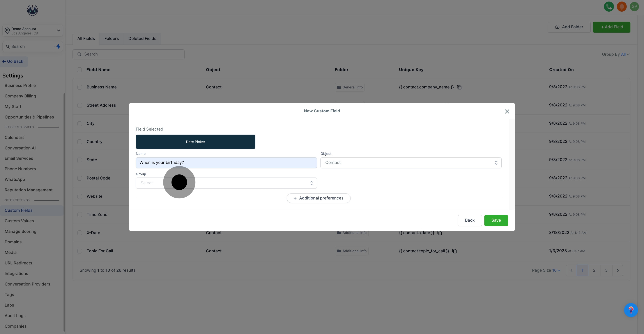
Task: Open the Object Contact dropdown
Action: [410, 163]
